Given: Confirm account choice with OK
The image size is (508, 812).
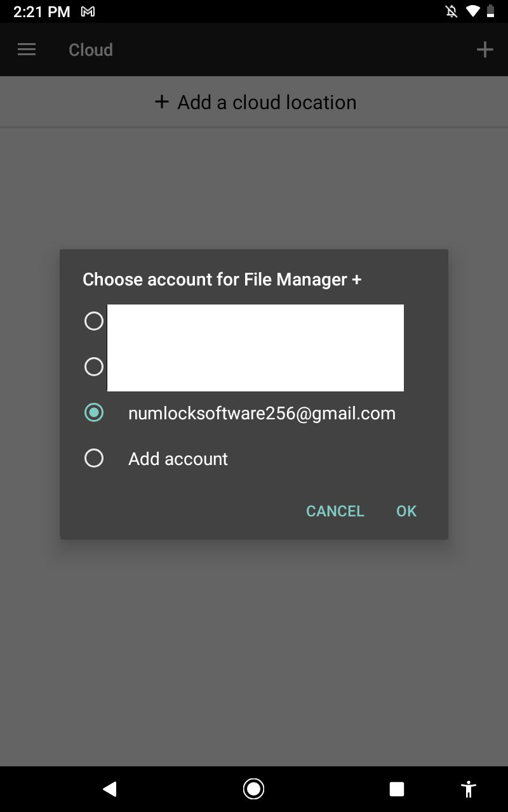Looking at the screenshot, I should (406, 511).
